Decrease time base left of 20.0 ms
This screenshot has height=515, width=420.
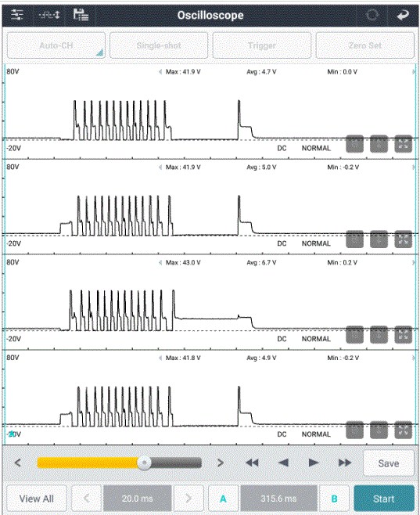point(87,499)
